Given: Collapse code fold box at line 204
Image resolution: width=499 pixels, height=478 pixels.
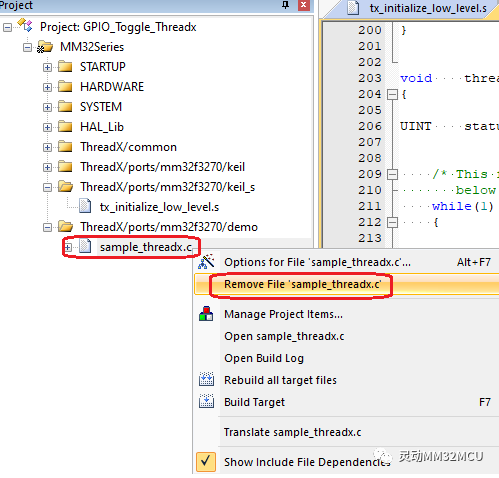Looking at the screenshot, I should tap(392, 95).
